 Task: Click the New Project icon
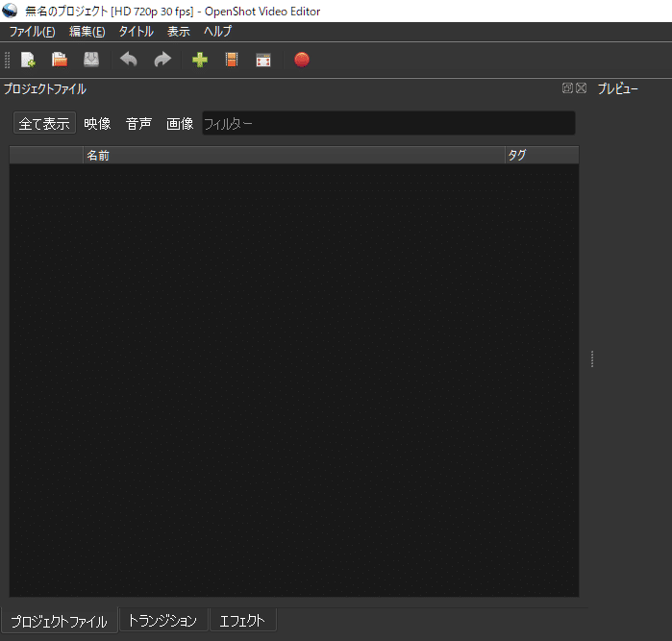click(28, 60)
